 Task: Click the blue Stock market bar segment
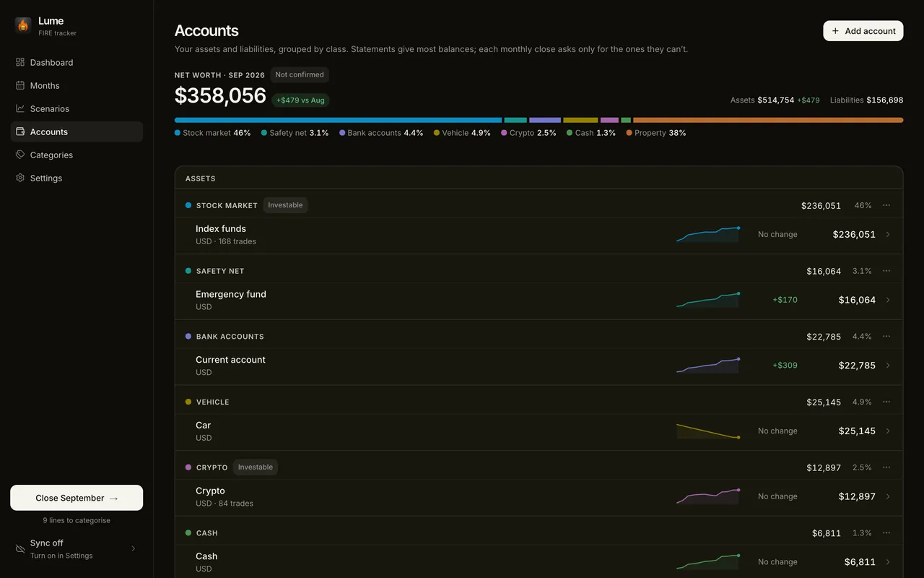pos(338,120)
